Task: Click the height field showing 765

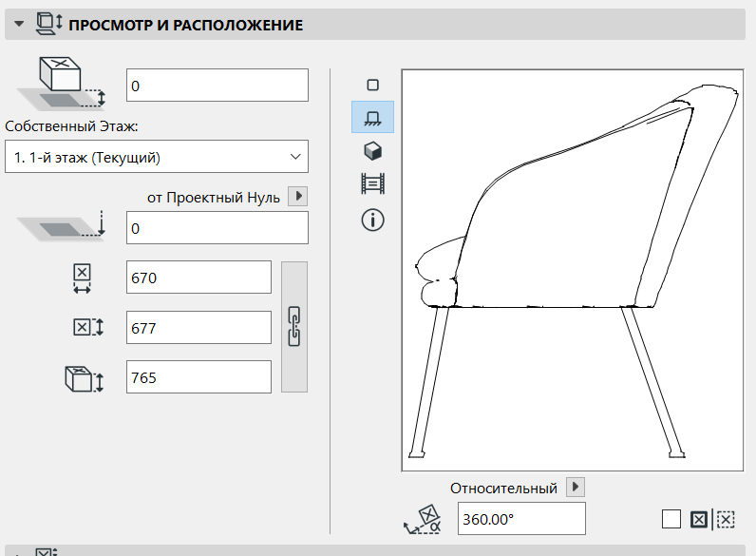Action: (198, 377)
